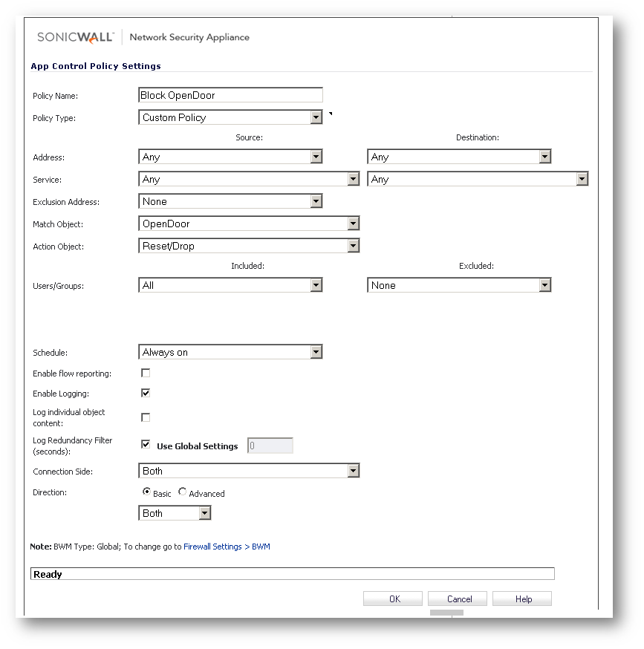Click the Enable flow reporting label
Screen dimensions: 644x649
point(71,374)
